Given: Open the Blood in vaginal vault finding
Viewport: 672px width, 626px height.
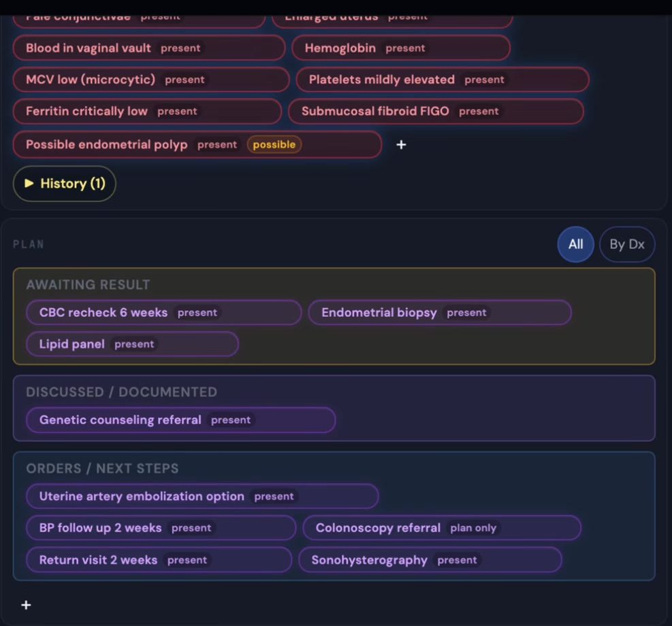Looking at the screenshot, I should point(149,48).
